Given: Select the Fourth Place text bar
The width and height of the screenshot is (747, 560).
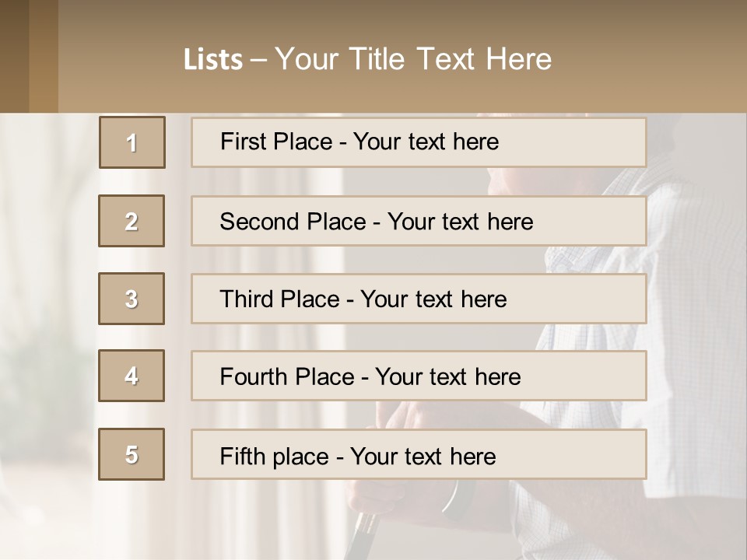Looking at the screenshot, I should coord(419,376).
